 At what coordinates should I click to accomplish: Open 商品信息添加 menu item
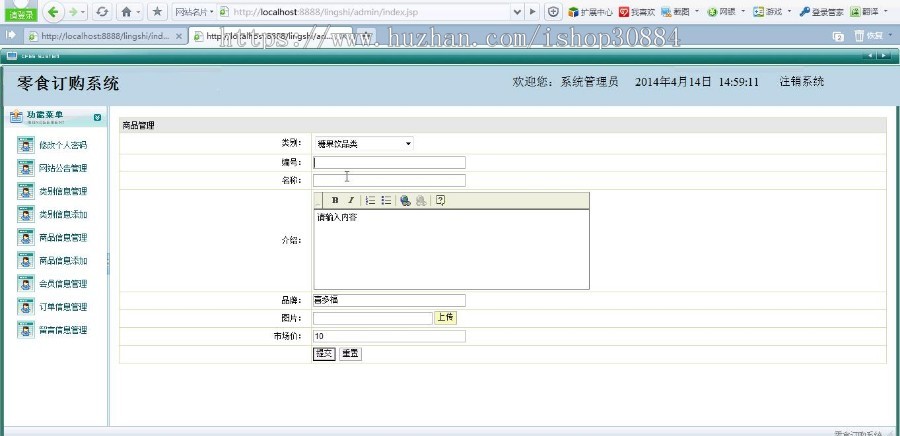click(x=63, y=260)
